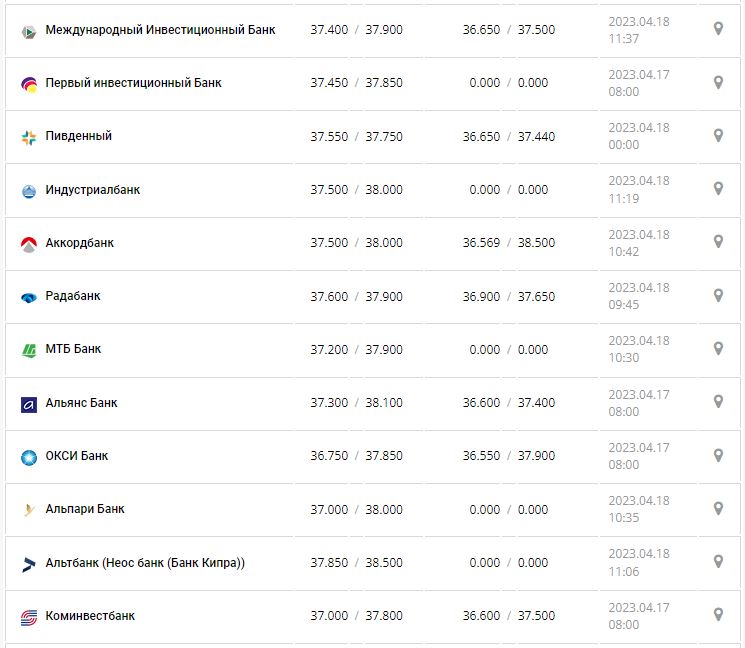Click the ОКСИ Банк logo icon
The height and width of the screenshot is (648, 745).
point(28,457)
